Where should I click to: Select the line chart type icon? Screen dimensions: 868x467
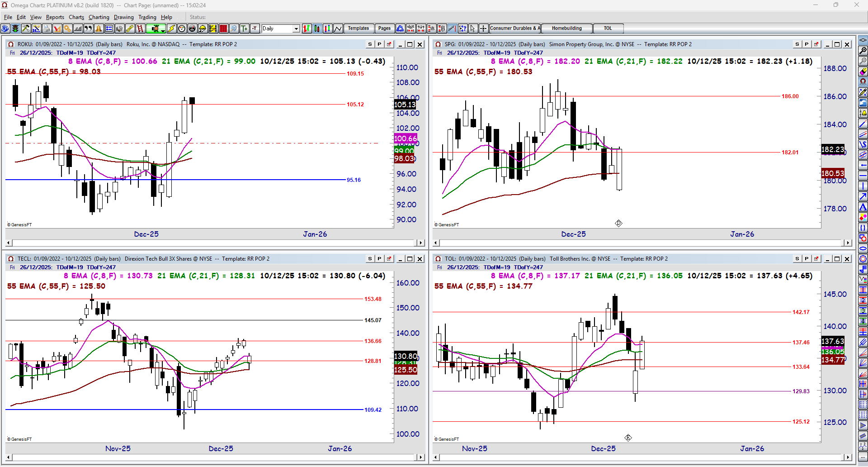[x=338, y=29]
